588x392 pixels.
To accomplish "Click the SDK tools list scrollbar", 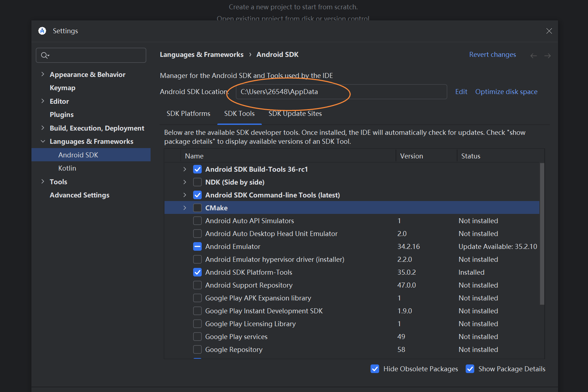I will pos(542,234).
